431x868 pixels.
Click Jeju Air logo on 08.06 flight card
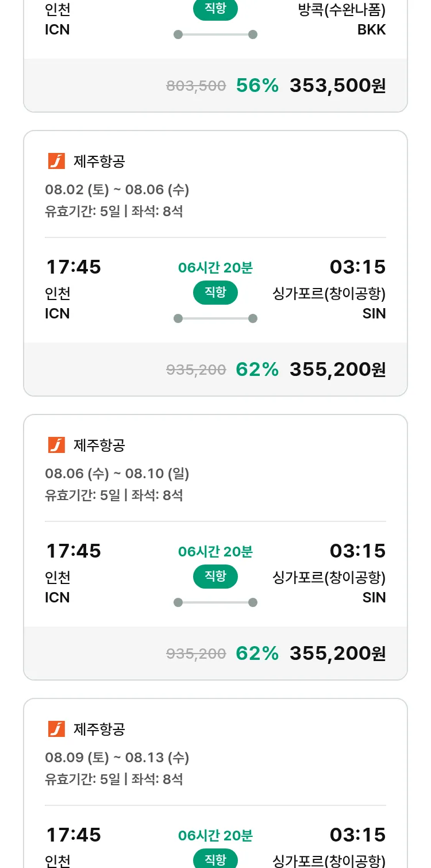tap(56, 445)
